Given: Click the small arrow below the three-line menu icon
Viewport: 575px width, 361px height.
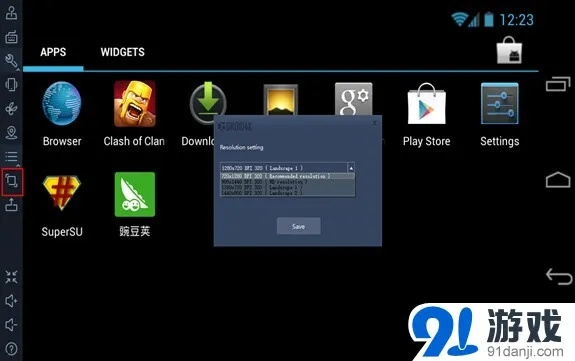Looking at the screenshot, I should point(18,166).
